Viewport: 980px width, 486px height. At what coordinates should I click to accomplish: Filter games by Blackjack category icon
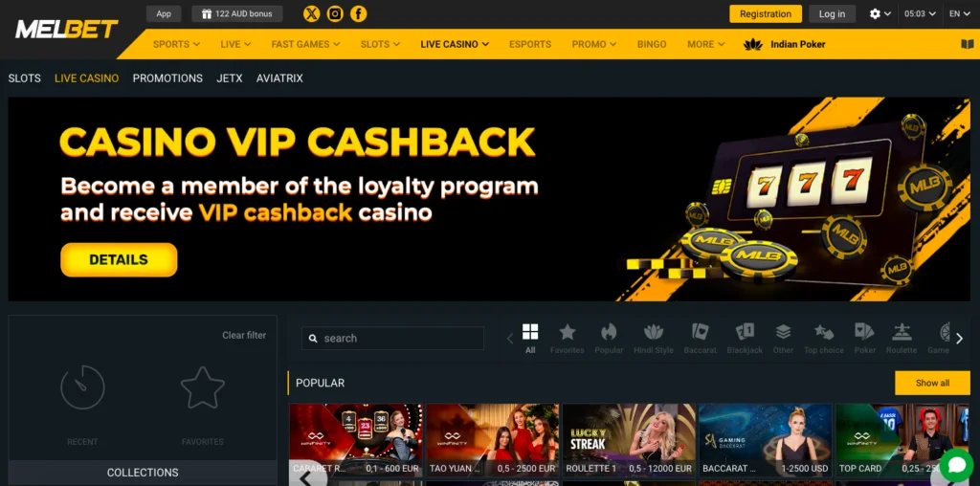tap(745, 339)
